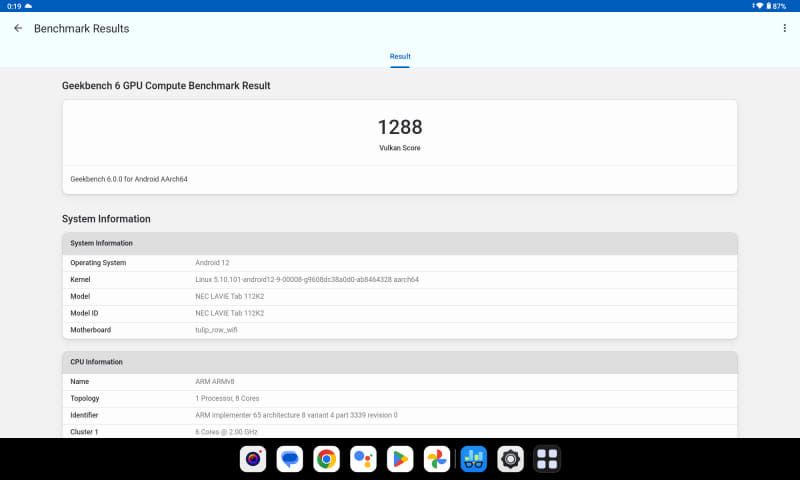Open Google Photos from the dock
800x480 pixels.
(x=437, y=459)
